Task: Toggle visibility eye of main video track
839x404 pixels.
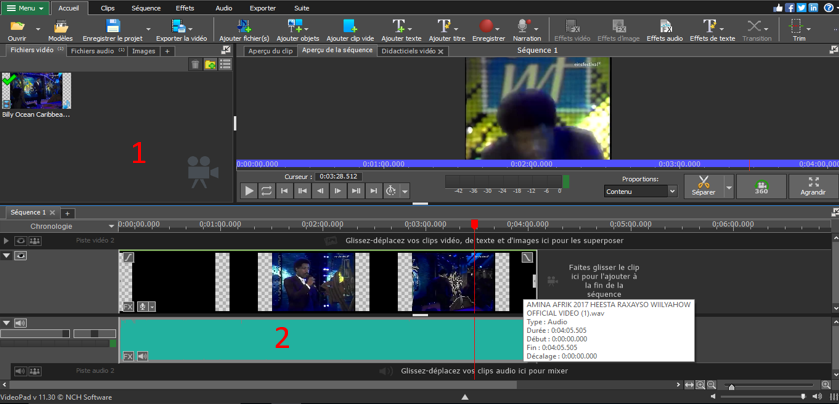Action: click(20, 256)
